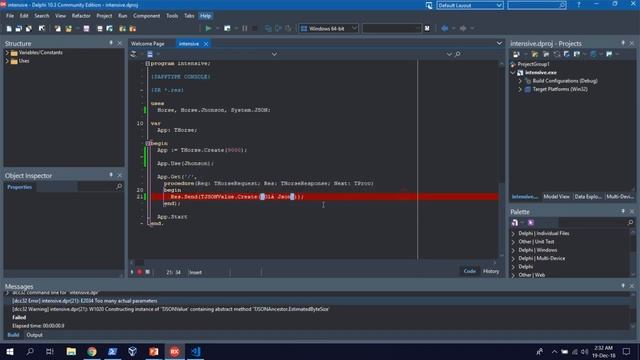Click desktop layout icon beside Default Layout
This screenshot has height=360, width=640.
429,5
